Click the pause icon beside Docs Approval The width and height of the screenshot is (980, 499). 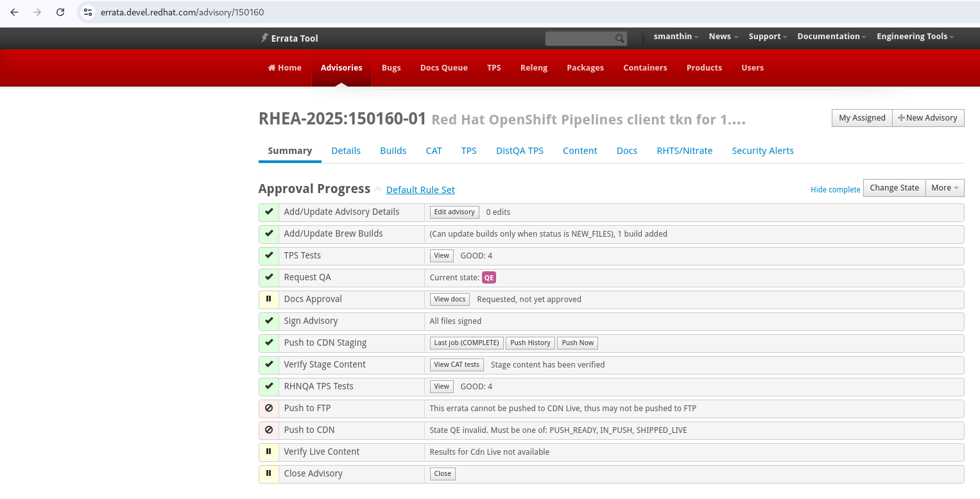pos(269,299)
